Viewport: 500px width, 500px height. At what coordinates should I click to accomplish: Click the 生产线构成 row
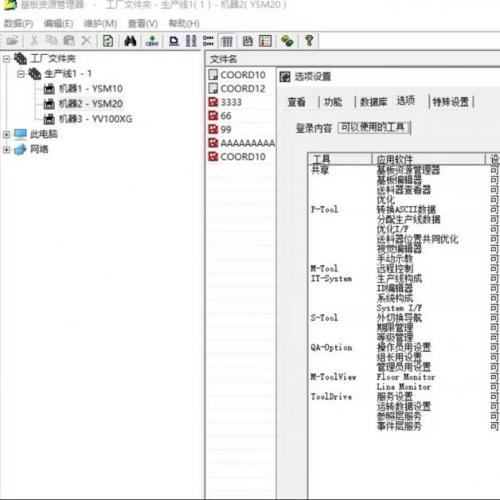pyautogui.click(x=399, y=278)
